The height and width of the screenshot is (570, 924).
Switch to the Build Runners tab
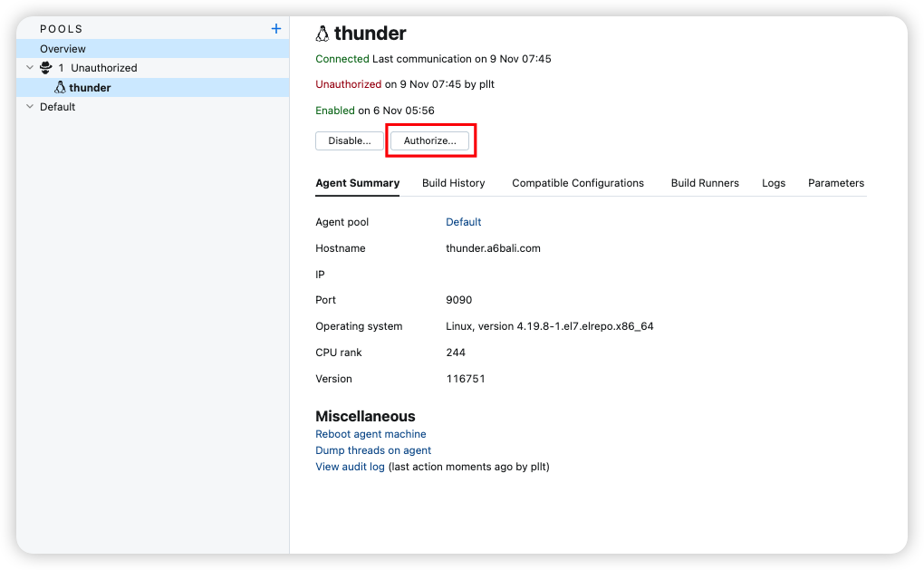tap(705, 183)
